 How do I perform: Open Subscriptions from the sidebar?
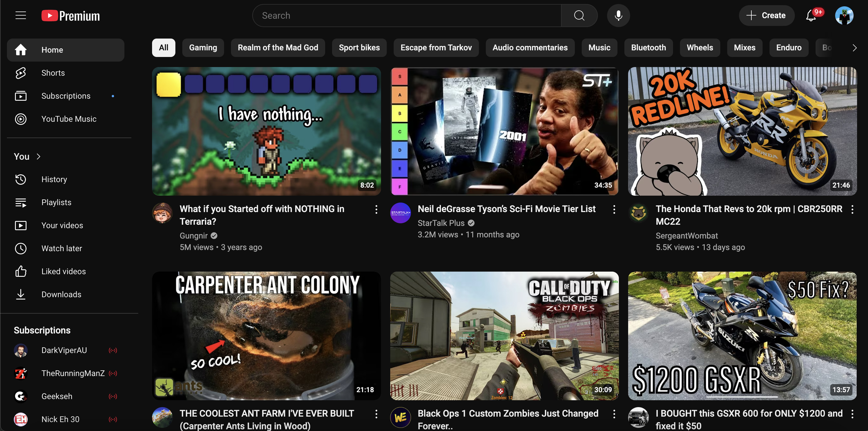[x=66, y=96]
